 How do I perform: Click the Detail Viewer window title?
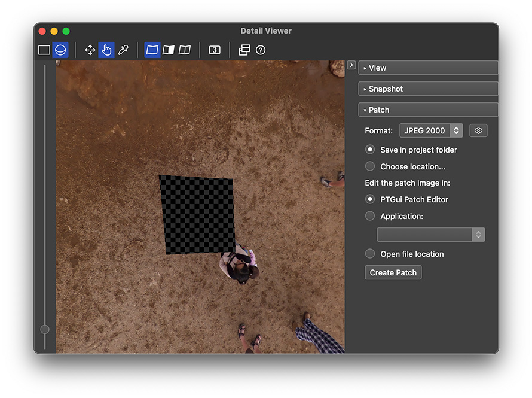[x=266, y=31]
